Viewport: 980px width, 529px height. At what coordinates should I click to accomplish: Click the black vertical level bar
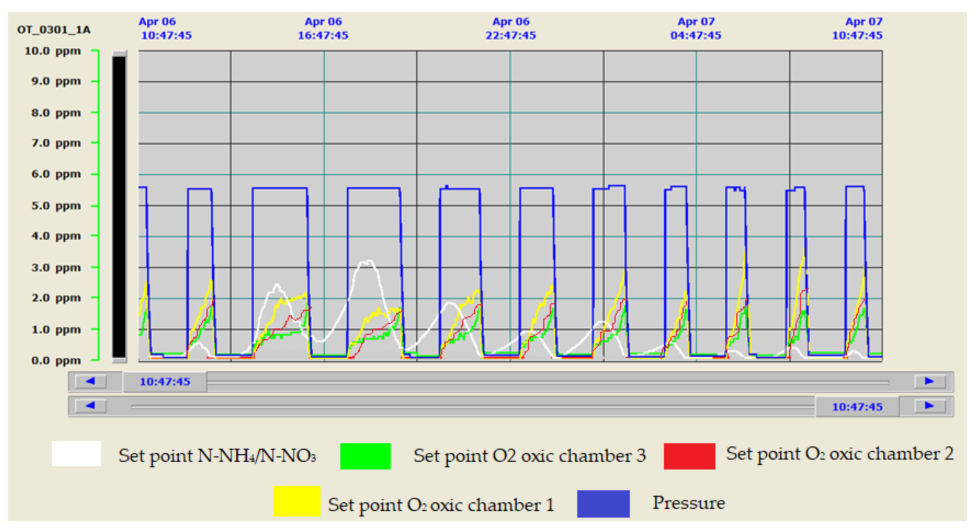click(119, 206)
